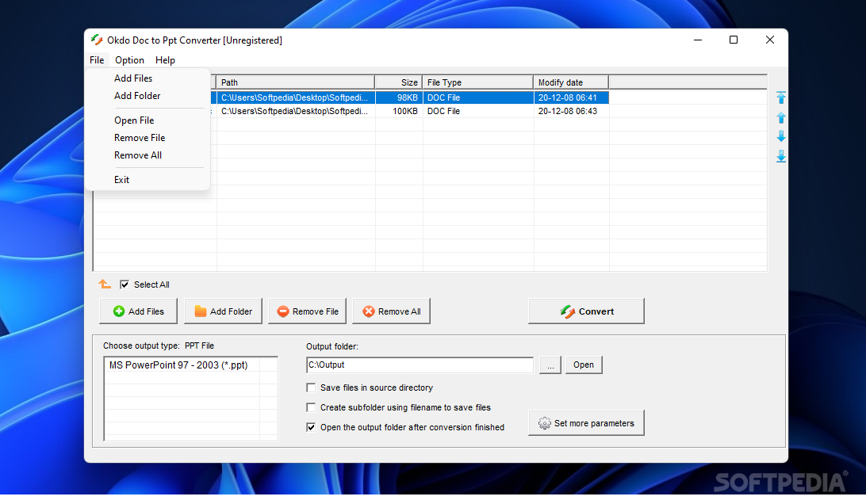Viewport: 866px width, 504px height.
Task: Sort by Size column header
Action: tap(399, 82)
